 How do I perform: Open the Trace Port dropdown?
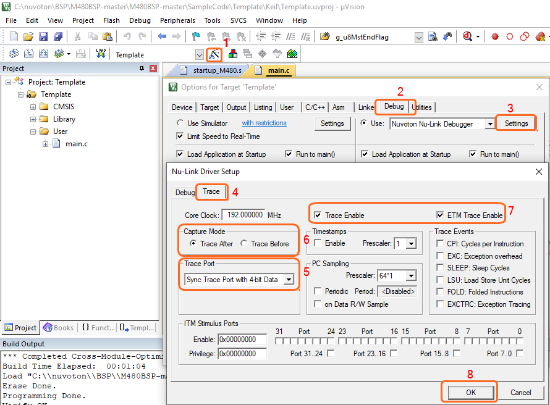pos(289,279)
